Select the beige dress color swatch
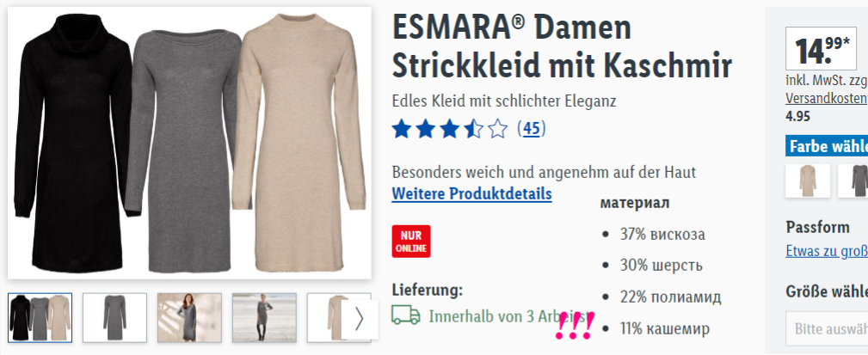The height and width of the screenshot is (355, 868). tap(808, 181)
